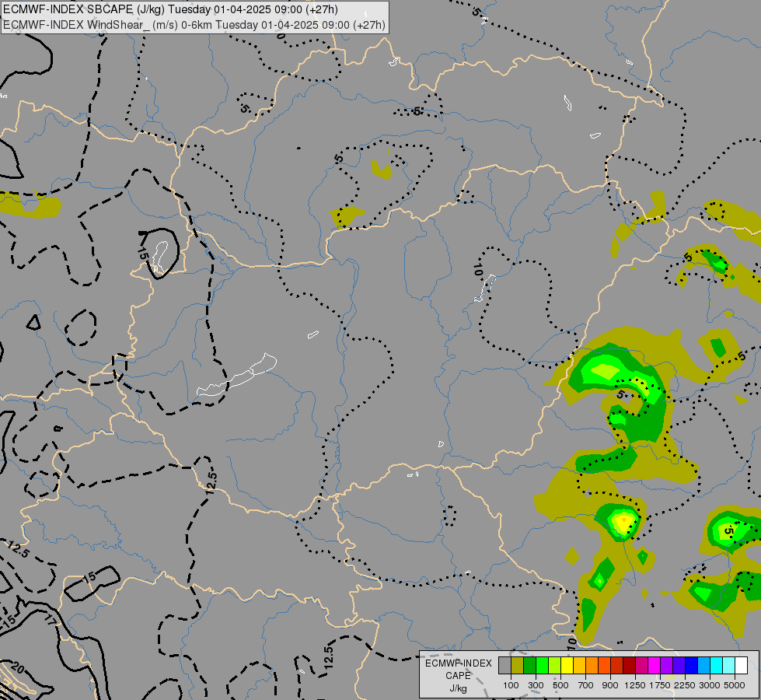Click the '1750' legend value
The width and height of the screenshot is (761, 700).
click(x=660, y=685)
